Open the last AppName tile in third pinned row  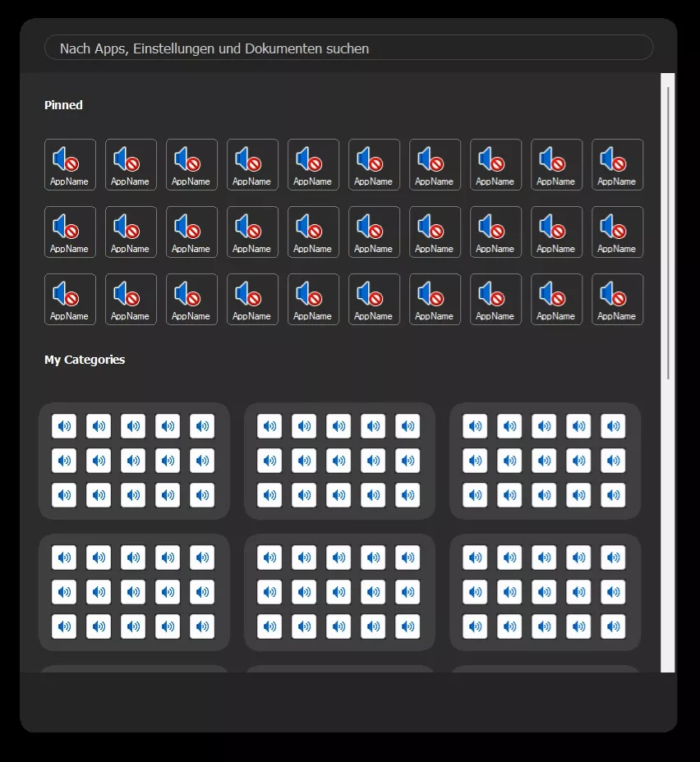[617, 300]
